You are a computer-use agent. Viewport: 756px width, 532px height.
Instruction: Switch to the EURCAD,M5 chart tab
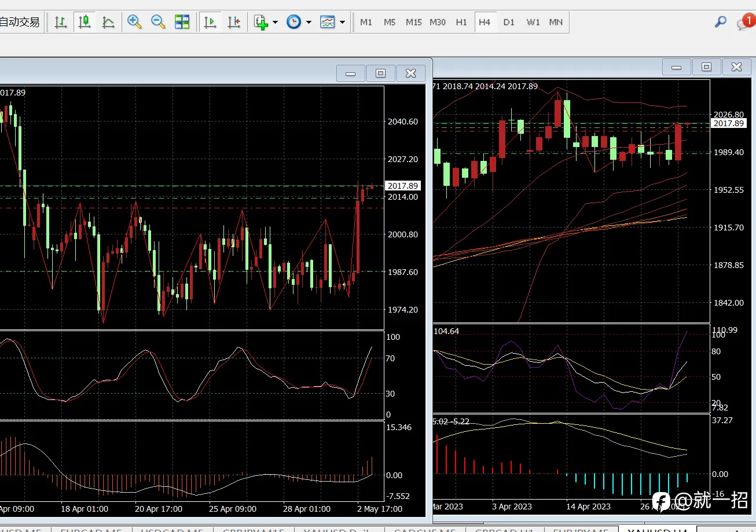(x=91, y=530)
